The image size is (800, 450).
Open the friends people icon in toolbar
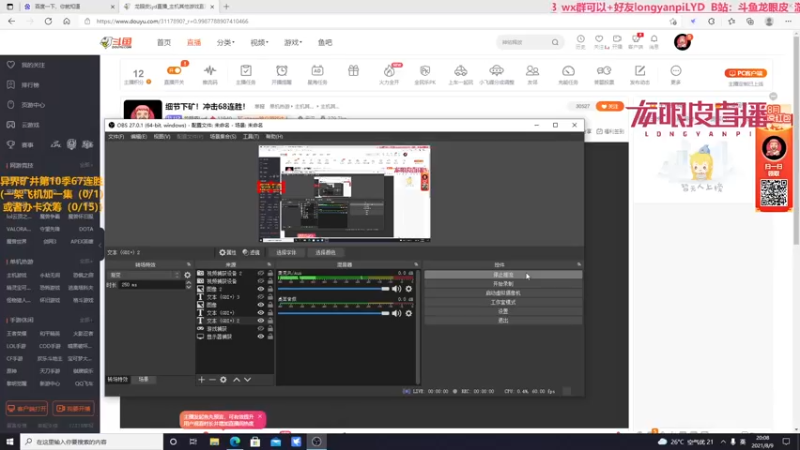532,71
